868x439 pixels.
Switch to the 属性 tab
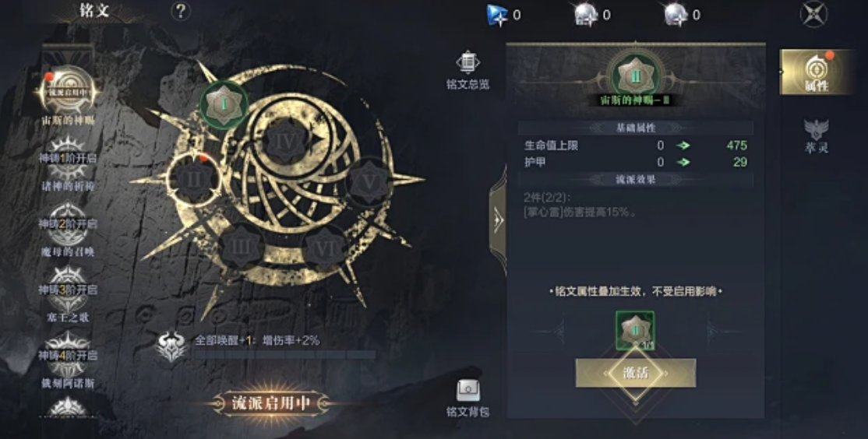click(x=816, y=72)
